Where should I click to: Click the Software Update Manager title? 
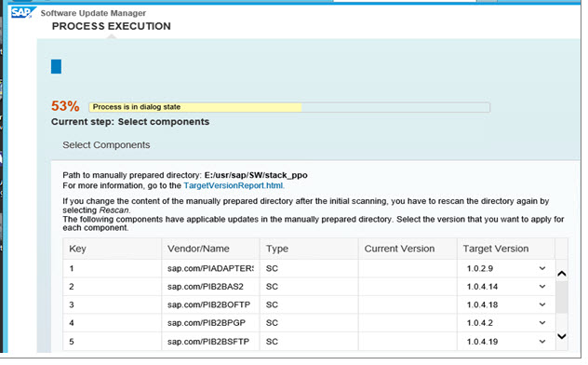93,13
